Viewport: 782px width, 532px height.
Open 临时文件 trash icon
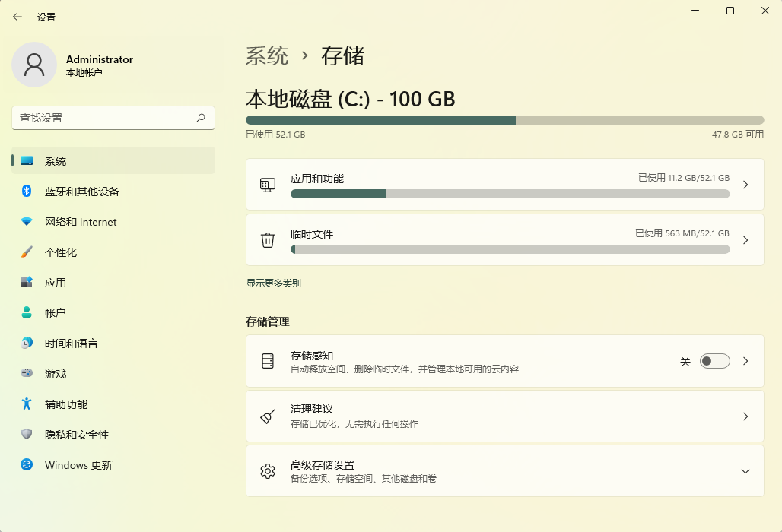point(267,239)
